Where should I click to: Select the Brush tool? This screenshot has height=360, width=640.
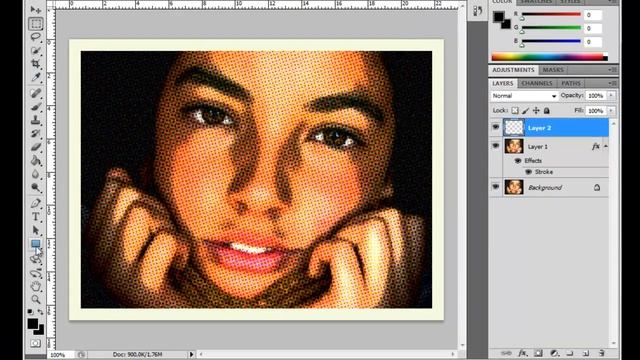36,107
